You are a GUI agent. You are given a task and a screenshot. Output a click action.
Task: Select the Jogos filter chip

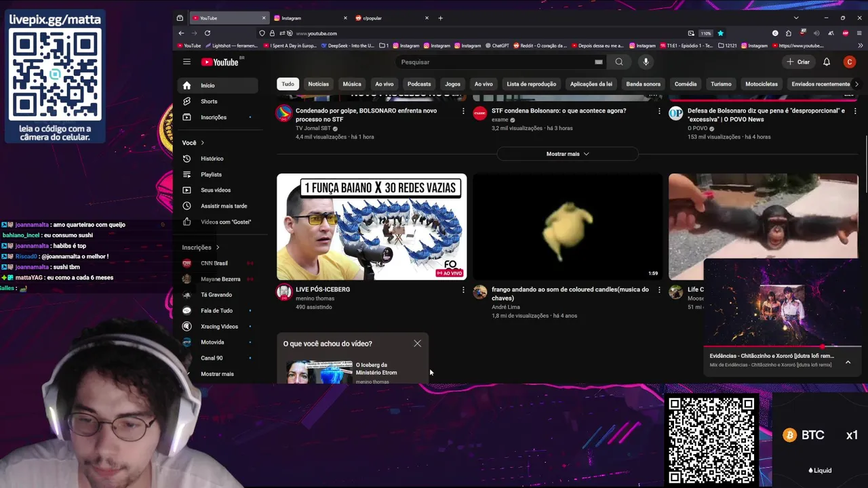(x=453, y=84)
